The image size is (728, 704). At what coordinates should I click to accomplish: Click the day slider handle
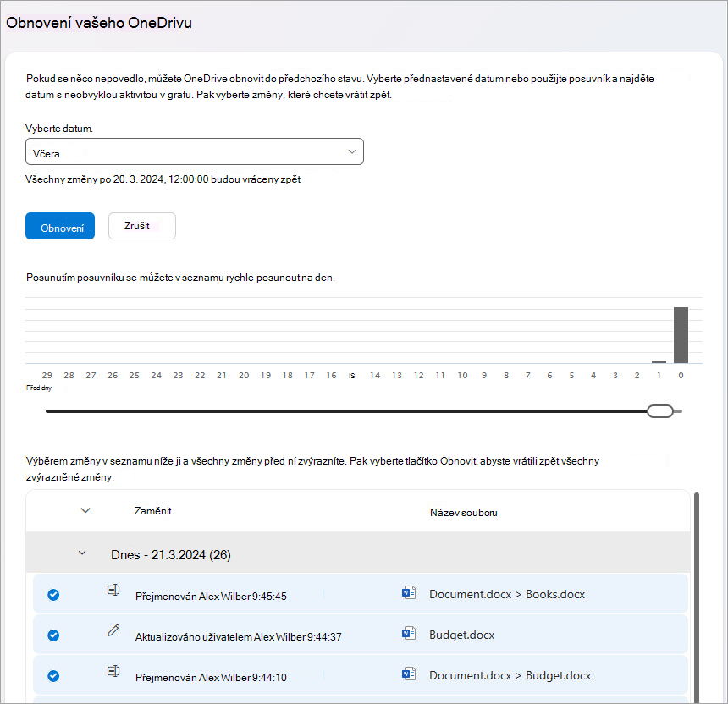point(660,411)
